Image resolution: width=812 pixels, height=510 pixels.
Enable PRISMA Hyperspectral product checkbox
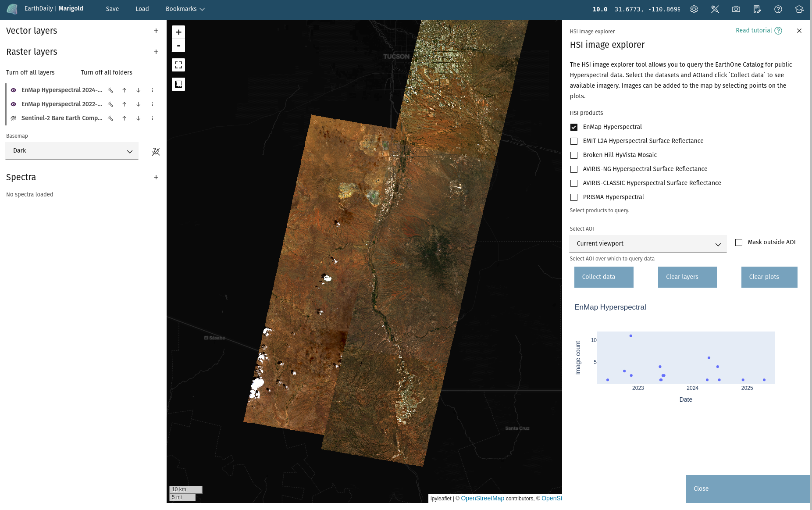click(574, 197)
